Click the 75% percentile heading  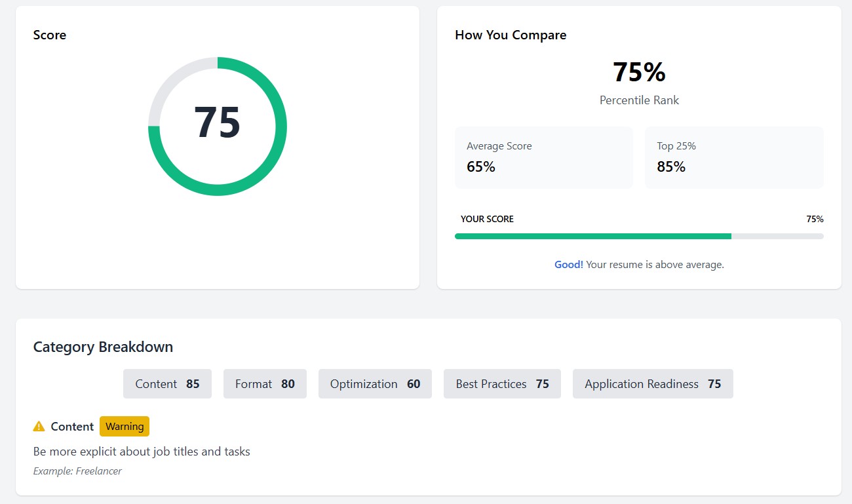(639, 72)
